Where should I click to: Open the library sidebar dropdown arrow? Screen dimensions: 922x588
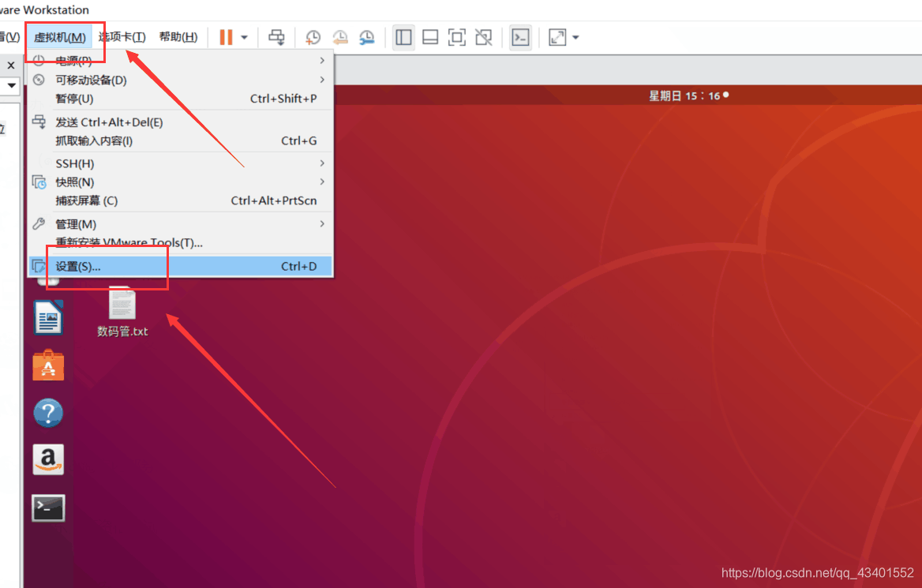(11, 86)
